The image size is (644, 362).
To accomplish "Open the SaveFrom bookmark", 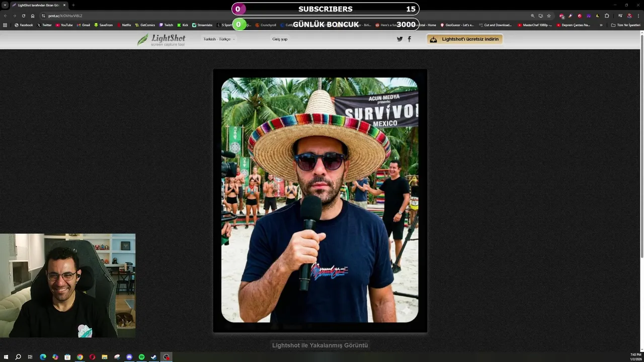I will [x=103, y=25].
